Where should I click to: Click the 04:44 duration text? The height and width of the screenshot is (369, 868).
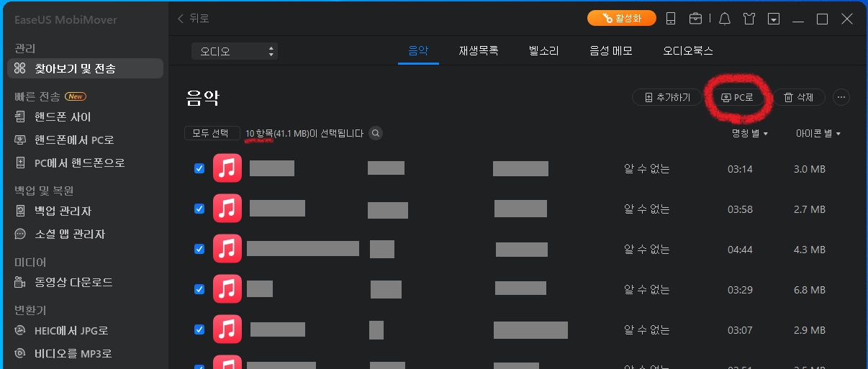coord(740,250)
